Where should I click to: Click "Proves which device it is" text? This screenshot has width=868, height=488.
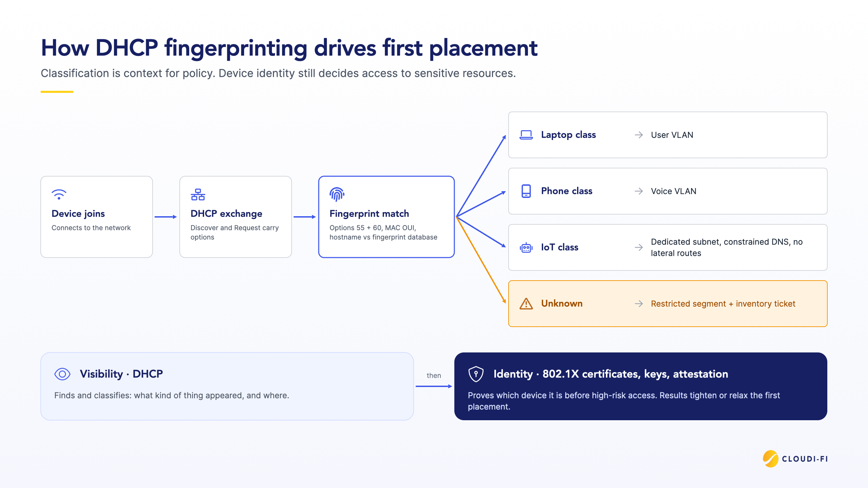pyautogui.click(x=624, y=401)
